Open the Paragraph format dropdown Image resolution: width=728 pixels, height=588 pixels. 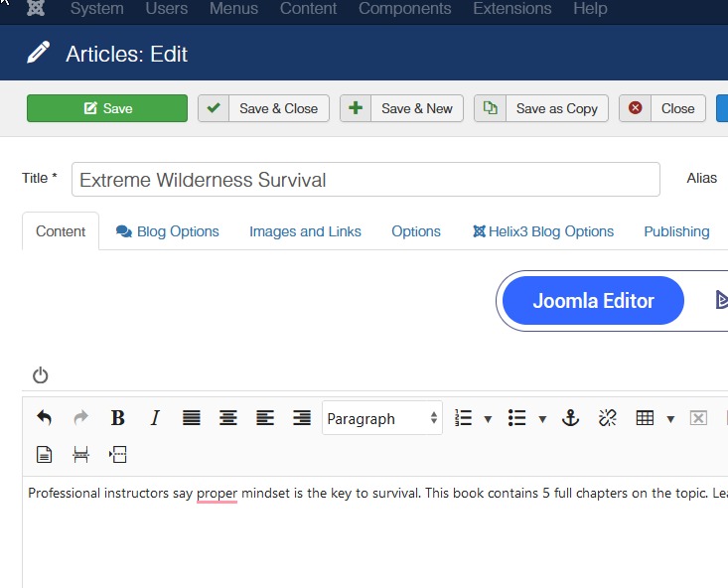(x=382, y=418)
